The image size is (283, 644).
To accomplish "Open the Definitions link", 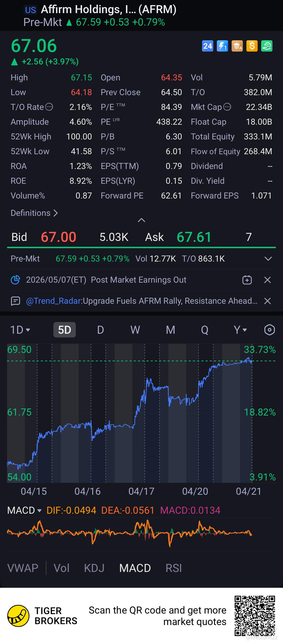I will click(34, 213).
